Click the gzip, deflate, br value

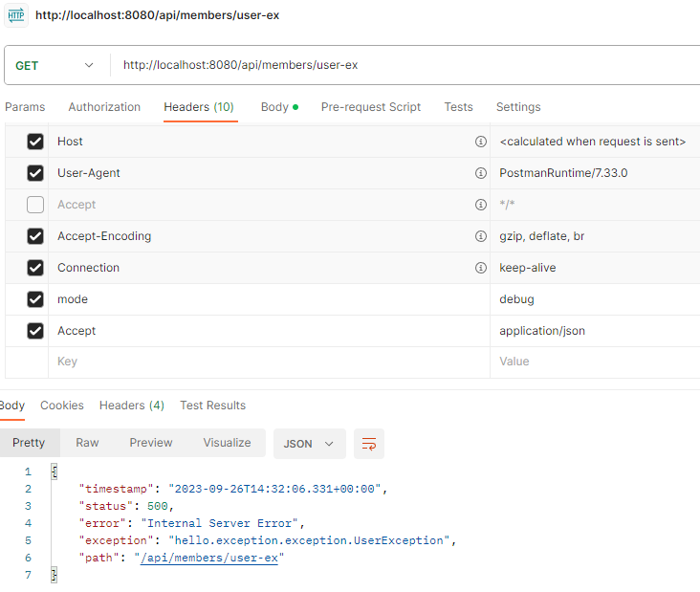click(x=541, y=236)
